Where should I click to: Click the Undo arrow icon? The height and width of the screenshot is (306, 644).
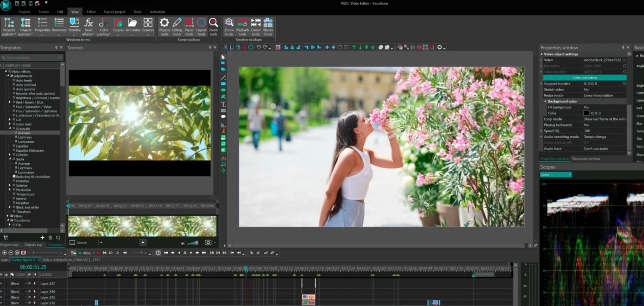pyautogui.click(x=258, y=47)
